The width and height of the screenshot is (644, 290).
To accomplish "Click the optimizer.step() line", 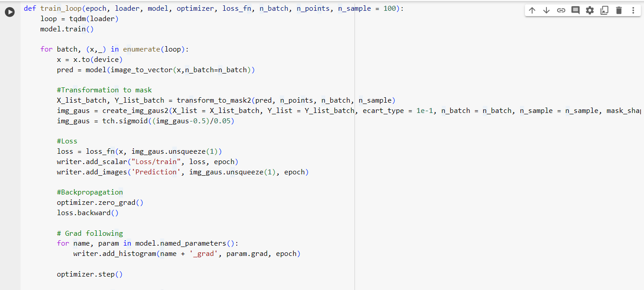I will 90,274.
